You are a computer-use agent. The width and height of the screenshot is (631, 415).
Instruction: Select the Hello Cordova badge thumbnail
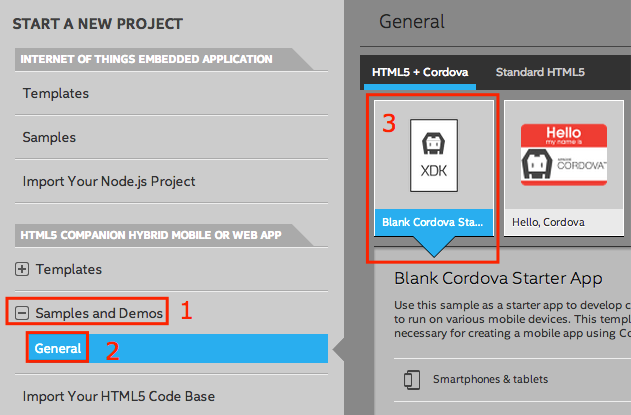click(564, 155)
